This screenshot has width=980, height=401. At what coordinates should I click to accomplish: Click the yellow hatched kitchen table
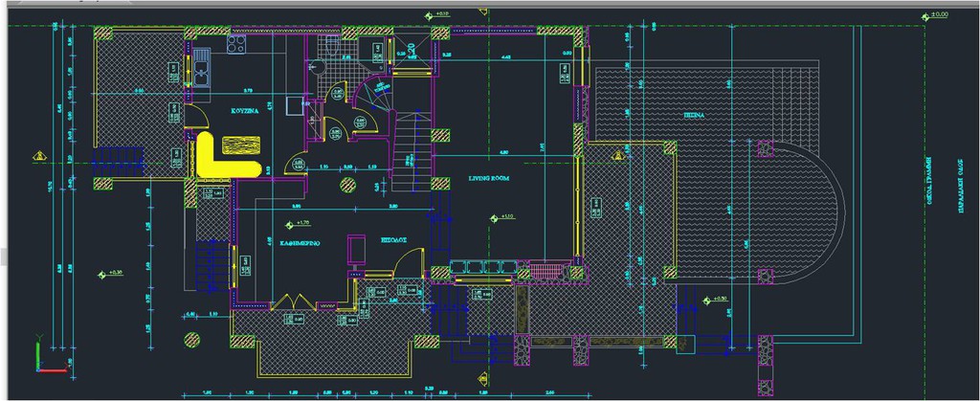tap(242, 145)
